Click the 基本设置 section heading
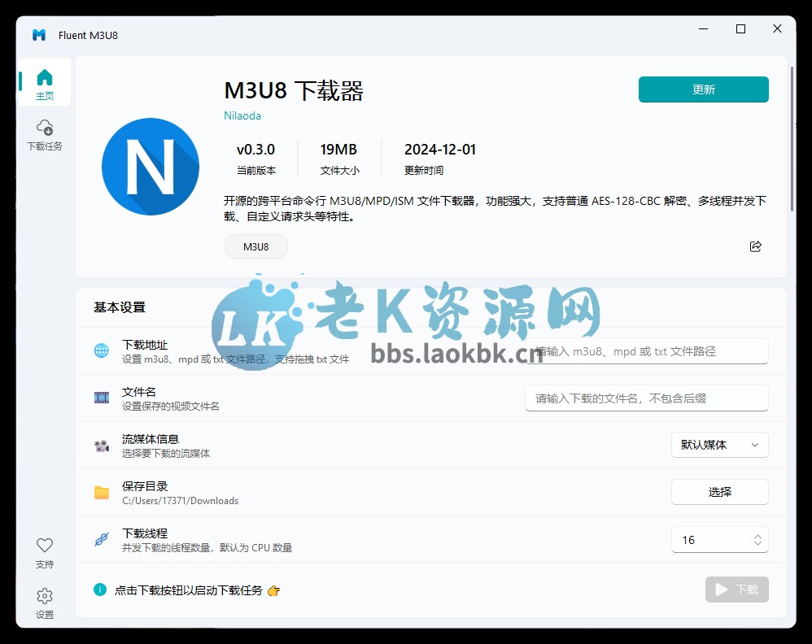The width and height of the screenshot is (812, 644). point(120,307)
